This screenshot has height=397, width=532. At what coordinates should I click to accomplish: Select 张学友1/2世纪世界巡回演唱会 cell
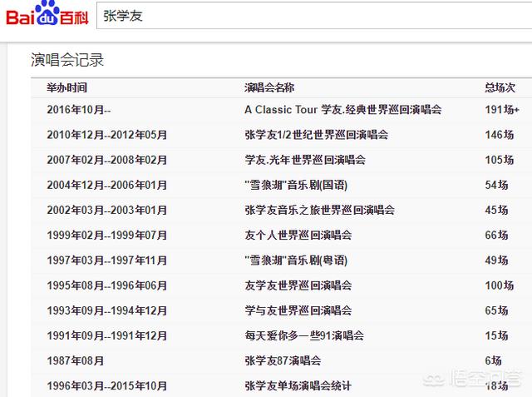(316, 135)
